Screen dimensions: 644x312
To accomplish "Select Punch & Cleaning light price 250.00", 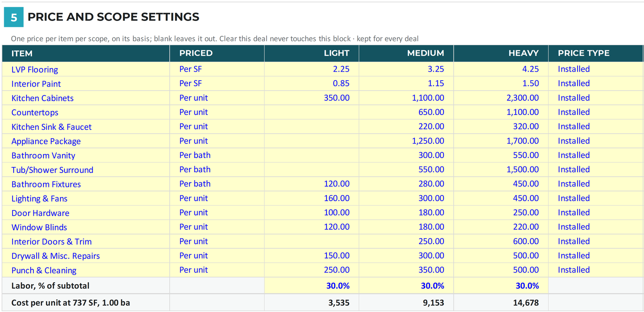I will point(312,270).
